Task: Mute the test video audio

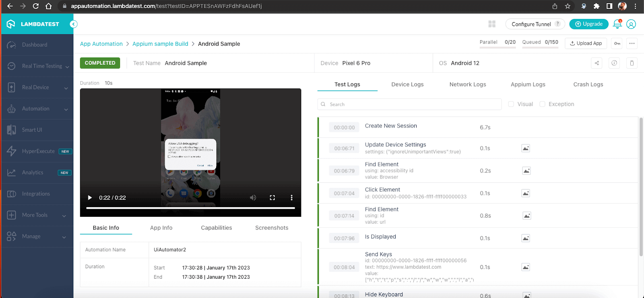Action: (x=253, y=197)
